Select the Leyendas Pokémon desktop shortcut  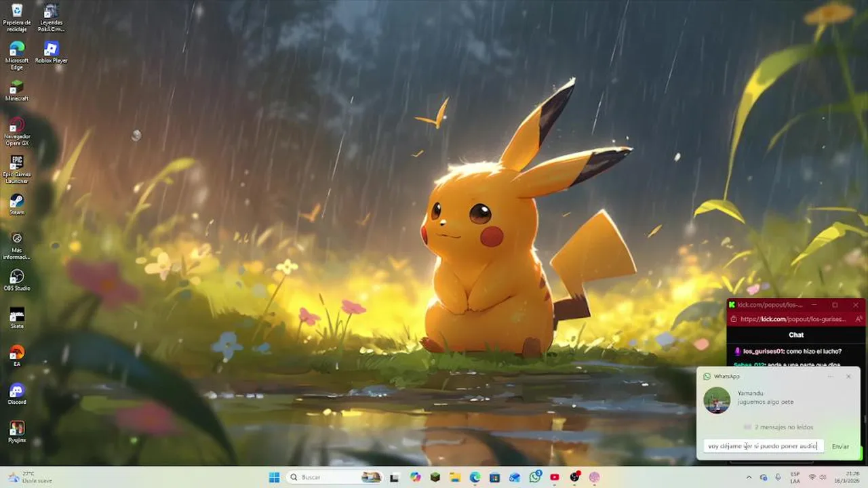51,18
